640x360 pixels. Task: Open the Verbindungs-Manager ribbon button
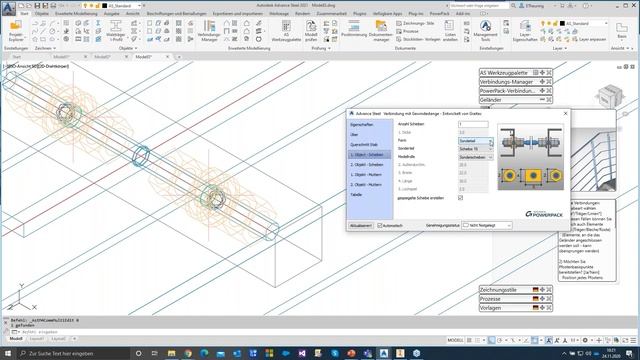pos(209,31)
